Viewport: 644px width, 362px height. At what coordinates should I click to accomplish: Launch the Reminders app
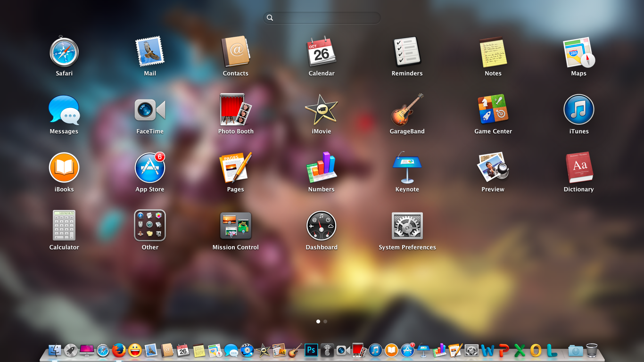tap(407, 52)
